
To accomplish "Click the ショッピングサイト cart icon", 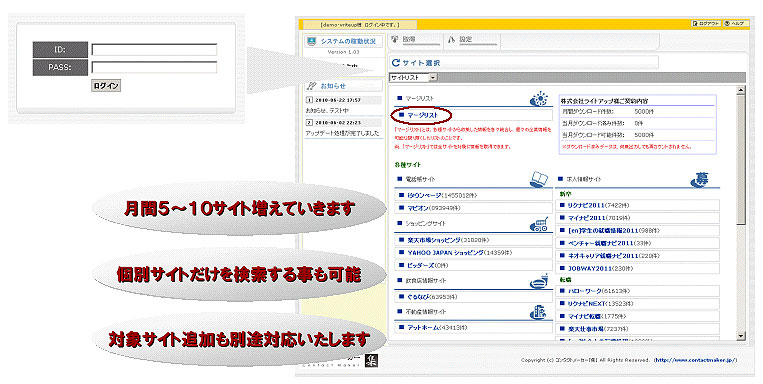I will (x=539, y=224).
